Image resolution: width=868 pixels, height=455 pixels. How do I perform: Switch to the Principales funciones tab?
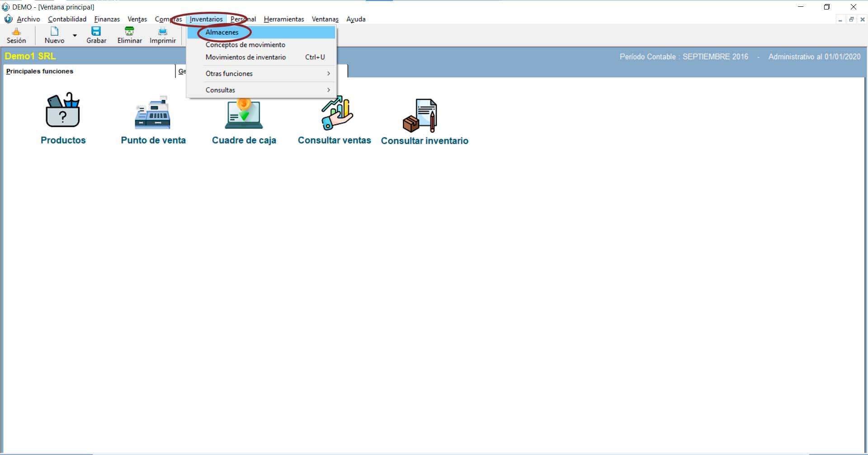[x=40, y=71]
